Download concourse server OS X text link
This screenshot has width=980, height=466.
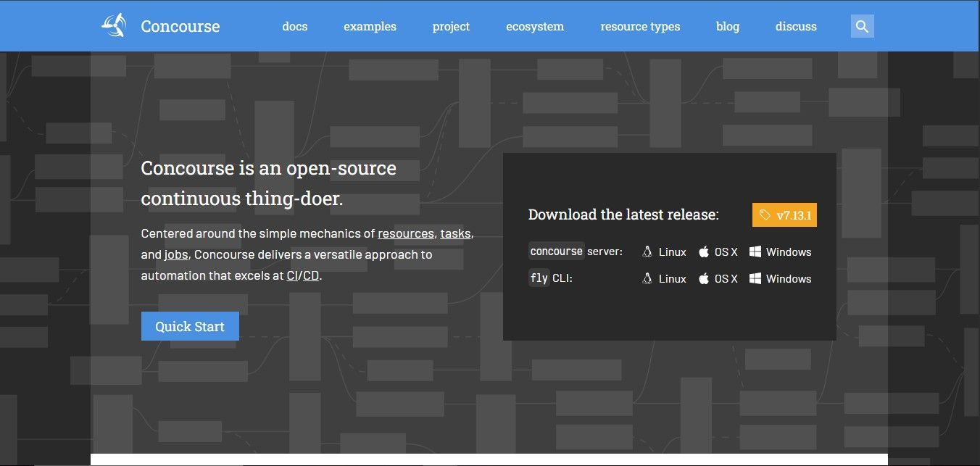pos(726,252)
